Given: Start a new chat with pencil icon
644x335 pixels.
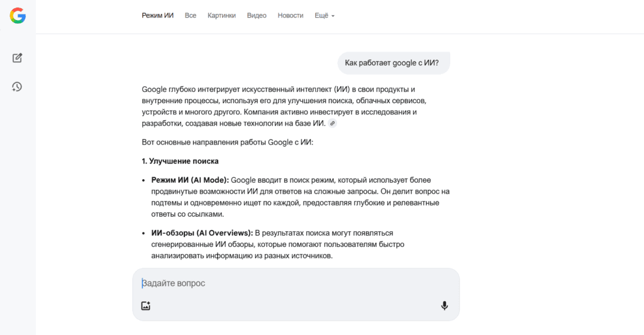Looking at the screenshot, I should [x=18, y=58].
